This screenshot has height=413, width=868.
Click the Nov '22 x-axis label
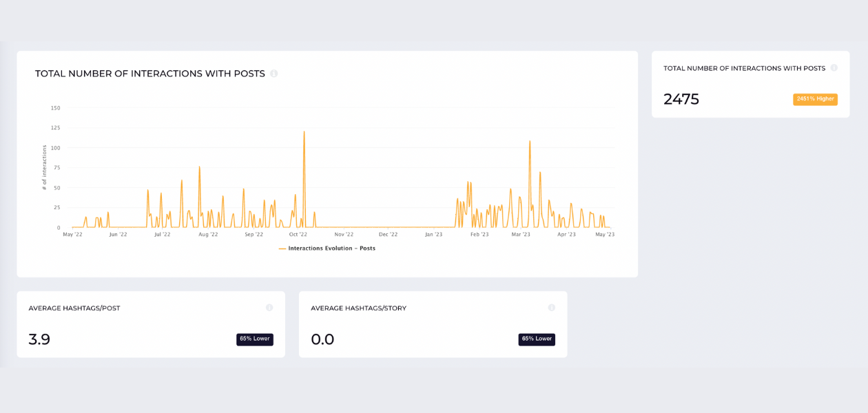point(344,234)
